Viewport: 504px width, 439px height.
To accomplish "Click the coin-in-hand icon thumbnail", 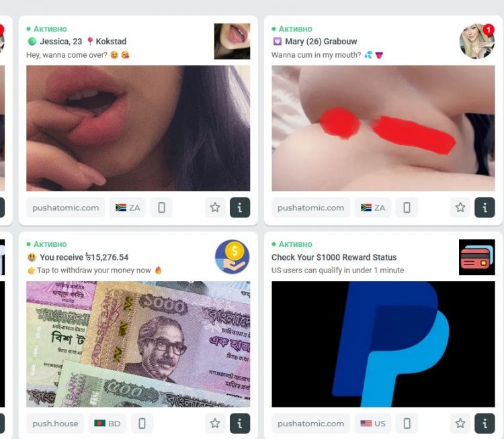I will 232,257.
